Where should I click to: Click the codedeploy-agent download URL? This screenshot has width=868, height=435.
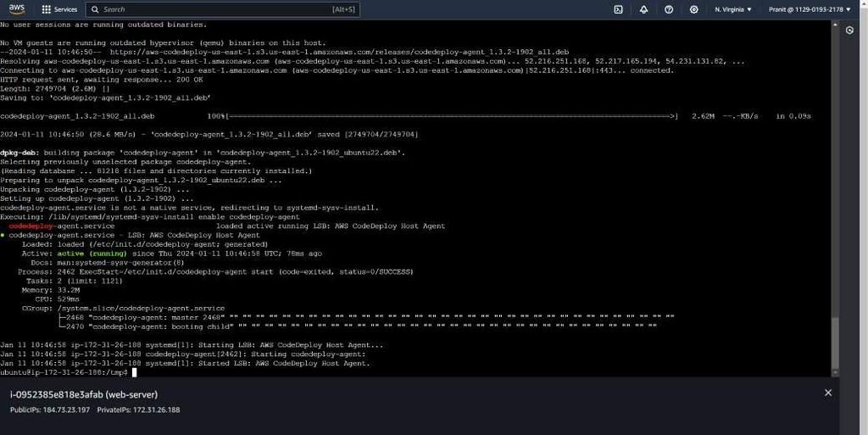(339, 52)
